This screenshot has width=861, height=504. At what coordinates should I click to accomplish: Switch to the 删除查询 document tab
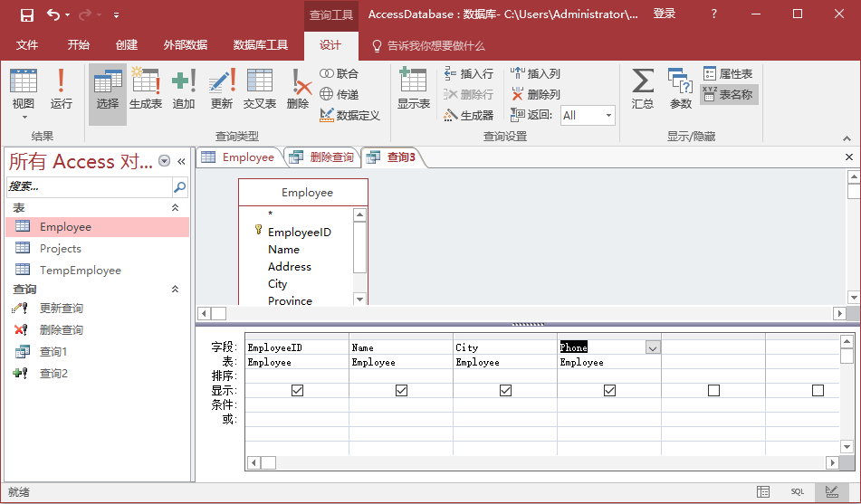(x=322, y=157)
